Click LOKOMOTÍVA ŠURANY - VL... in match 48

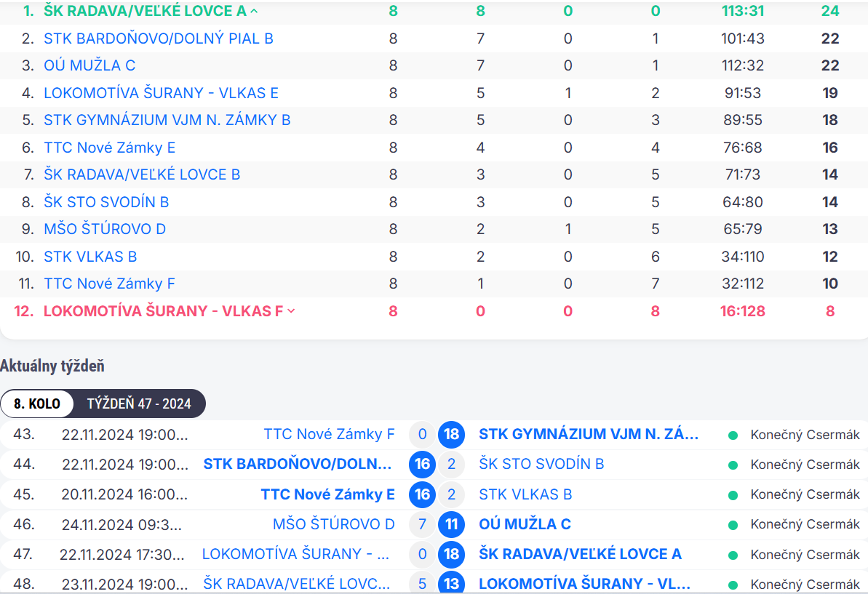tap(584, 584)
